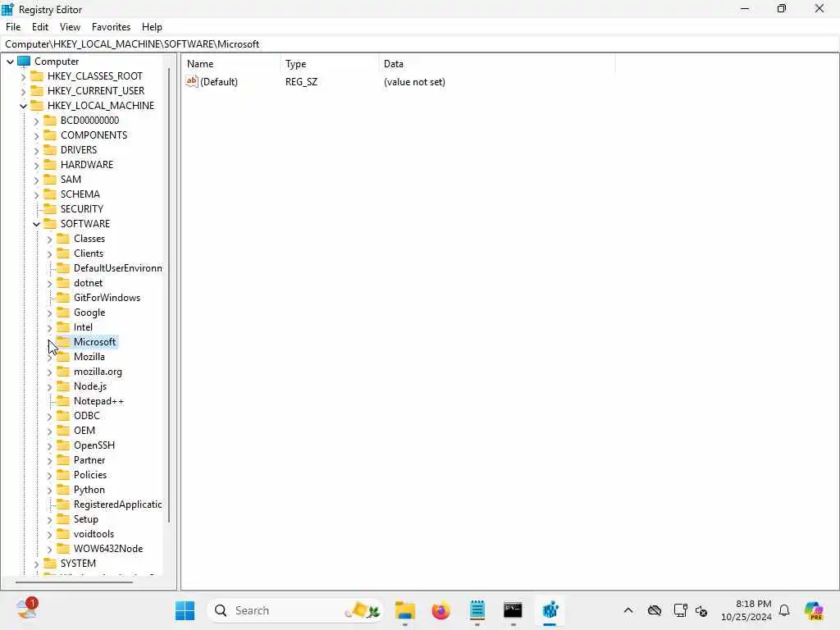840x630 pixels.
Task: Select the RegisteredApplications key
Action: pyautogui.click(x=117, y=504)
